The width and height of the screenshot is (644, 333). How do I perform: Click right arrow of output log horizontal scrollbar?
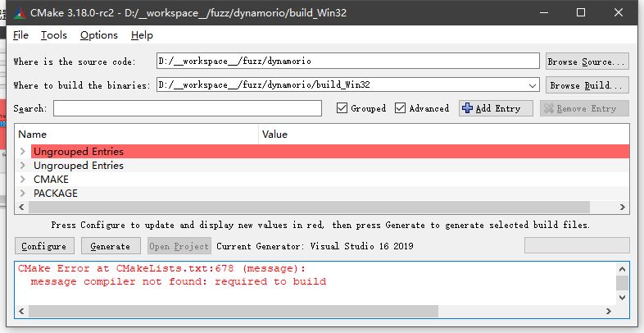click(x=609, y=311)
